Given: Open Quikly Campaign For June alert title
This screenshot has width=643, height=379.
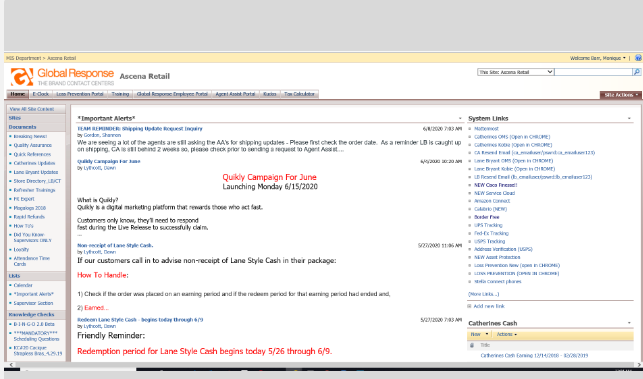Looking at the screenshot, I should pyautogui.click(x=109, y=162).
